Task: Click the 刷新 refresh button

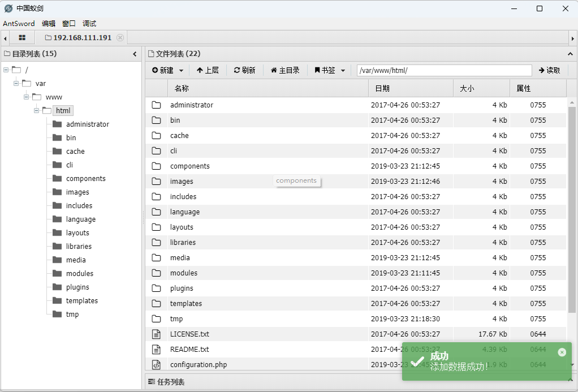Action: pyautogui.click(x=244, y=71)
